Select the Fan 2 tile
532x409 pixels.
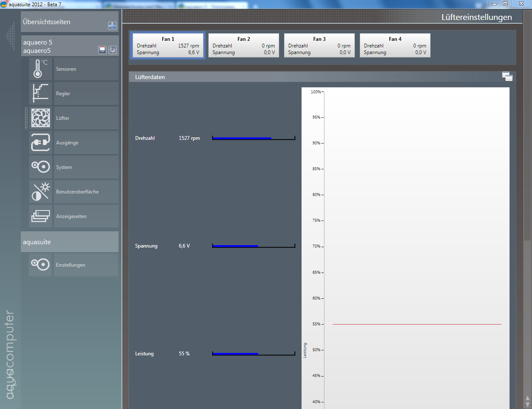coord(243,45)
